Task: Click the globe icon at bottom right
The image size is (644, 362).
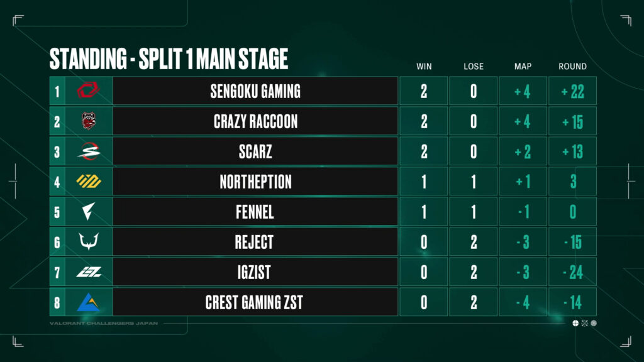Action: 575,324
